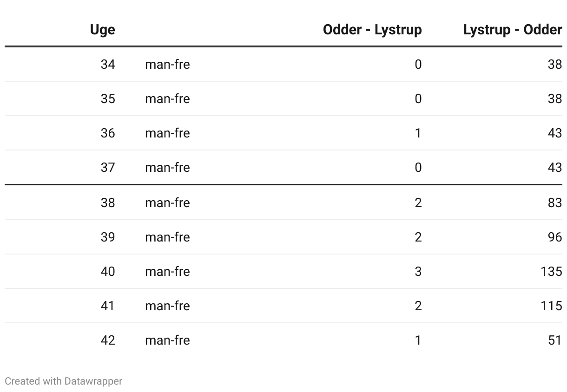Open the Created with Datawrapper link
Screen dimensions: 567x392
pos(64,381)
